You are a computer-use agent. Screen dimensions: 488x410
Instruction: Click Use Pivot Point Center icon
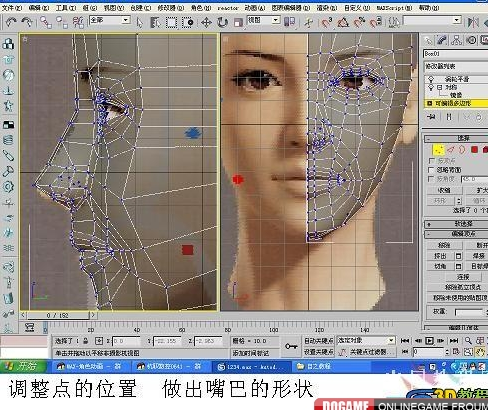(289, 22)
